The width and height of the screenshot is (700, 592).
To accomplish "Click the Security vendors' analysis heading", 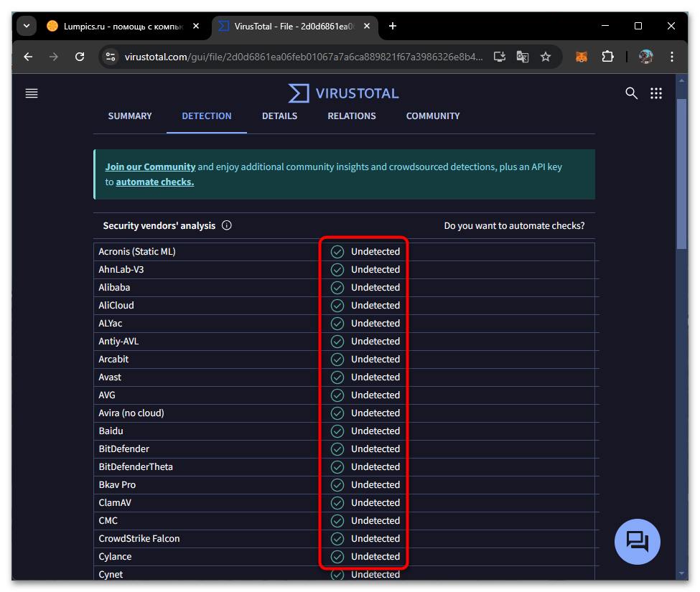I will (x=159, y=226).
